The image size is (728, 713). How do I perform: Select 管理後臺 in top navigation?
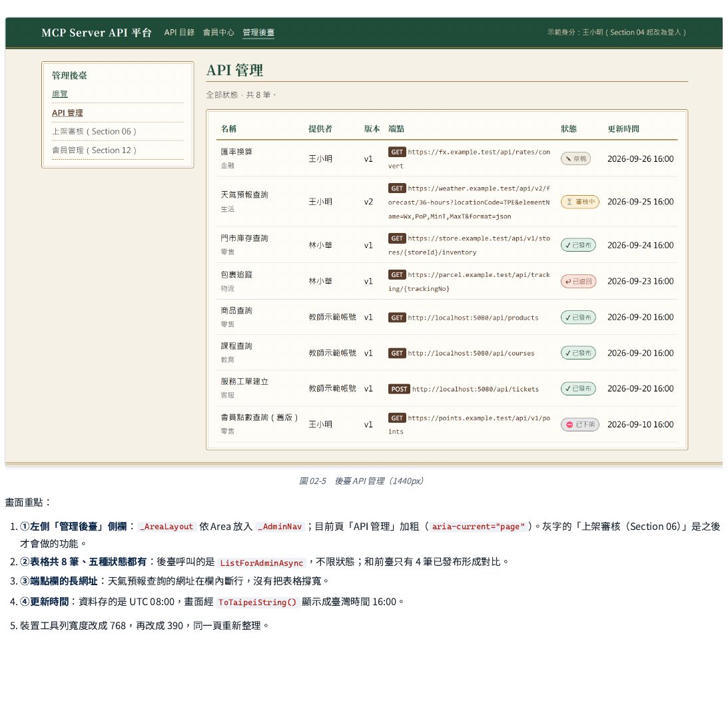tap(258, 33)
